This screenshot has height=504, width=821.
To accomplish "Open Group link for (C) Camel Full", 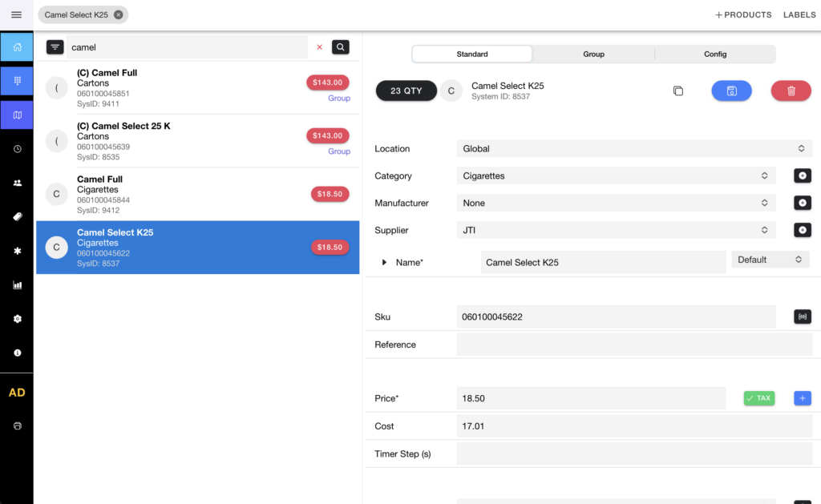I will pos(339,98).
